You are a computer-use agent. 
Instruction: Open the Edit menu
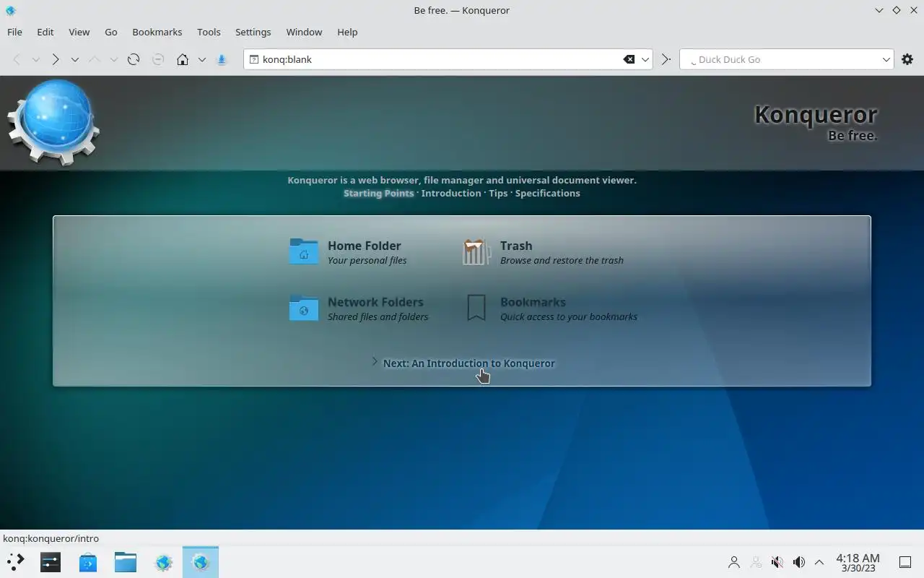tap(45, 32)
